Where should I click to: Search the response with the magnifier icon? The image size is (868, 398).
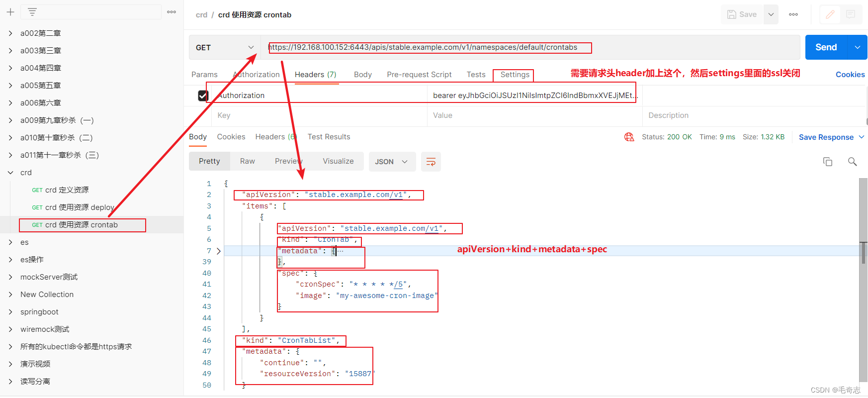click(852, 162)
